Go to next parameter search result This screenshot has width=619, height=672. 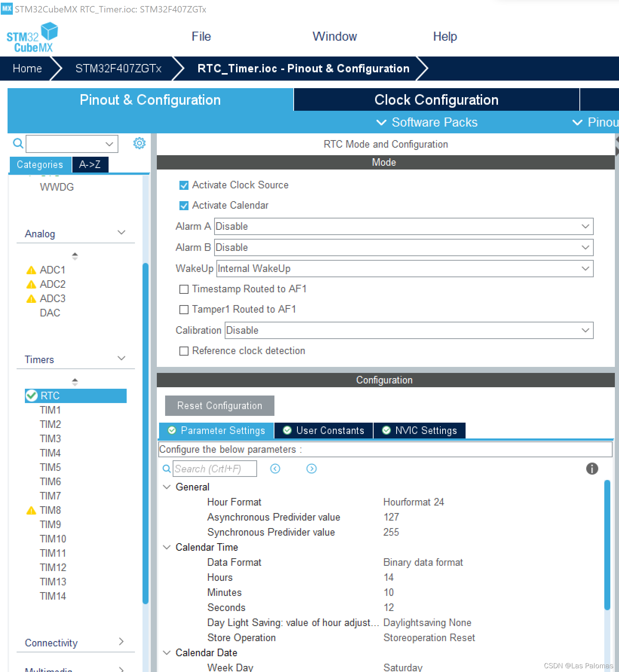(311, 469)
